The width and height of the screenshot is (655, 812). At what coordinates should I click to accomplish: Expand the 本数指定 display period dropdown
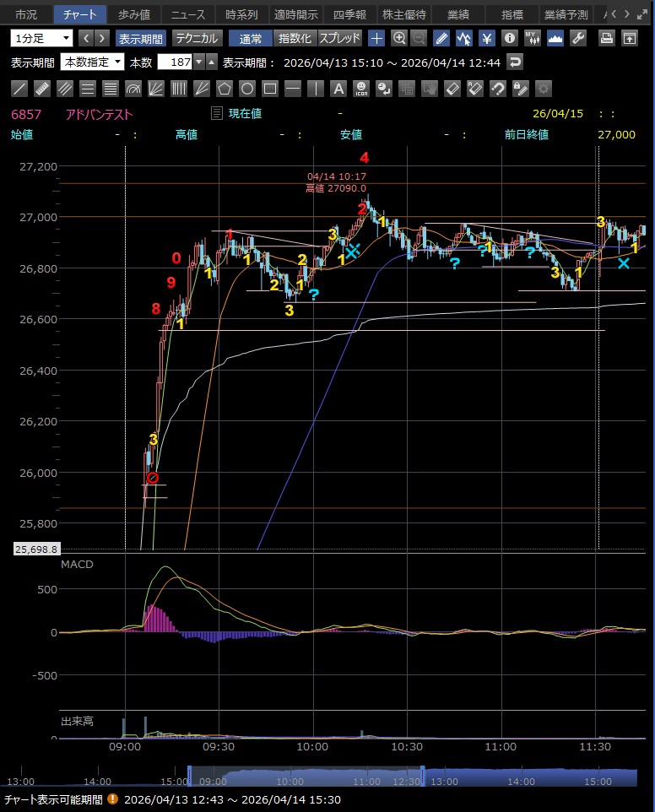[x=92, y=62]
